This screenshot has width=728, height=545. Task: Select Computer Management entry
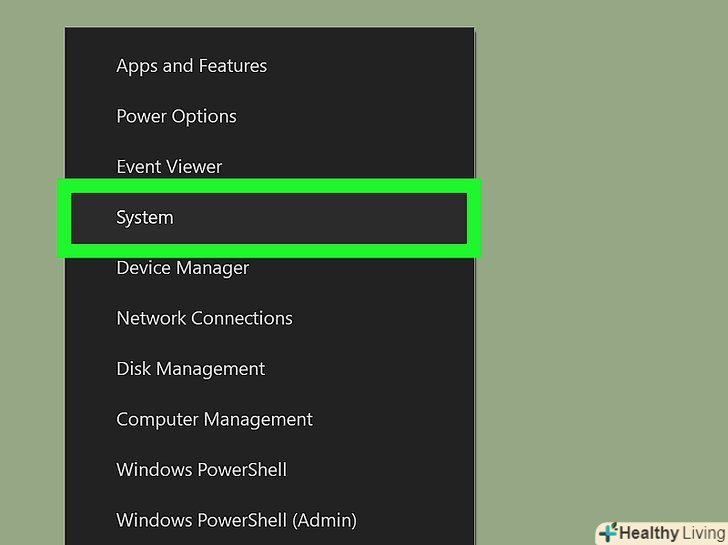click(x=214, y=420)
